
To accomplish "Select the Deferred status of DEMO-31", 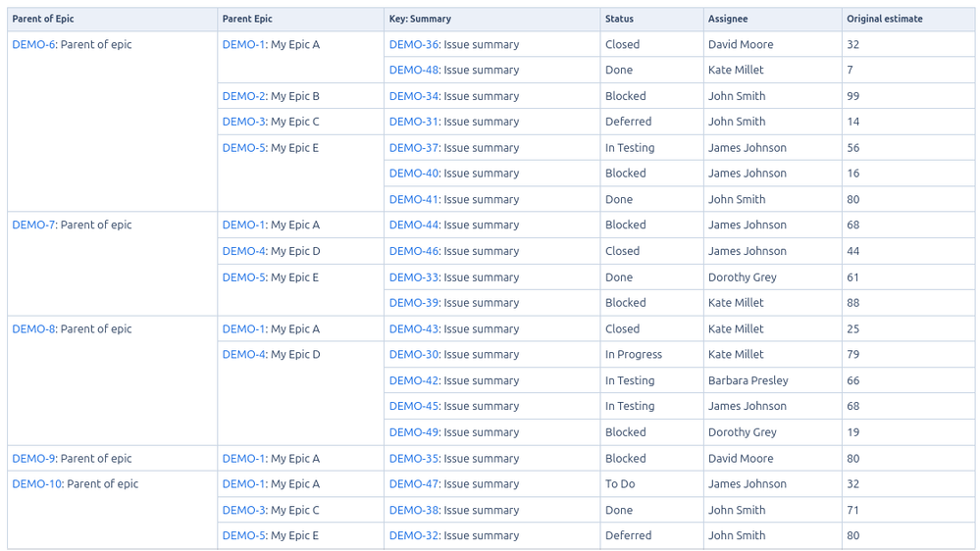I will 628,122.
